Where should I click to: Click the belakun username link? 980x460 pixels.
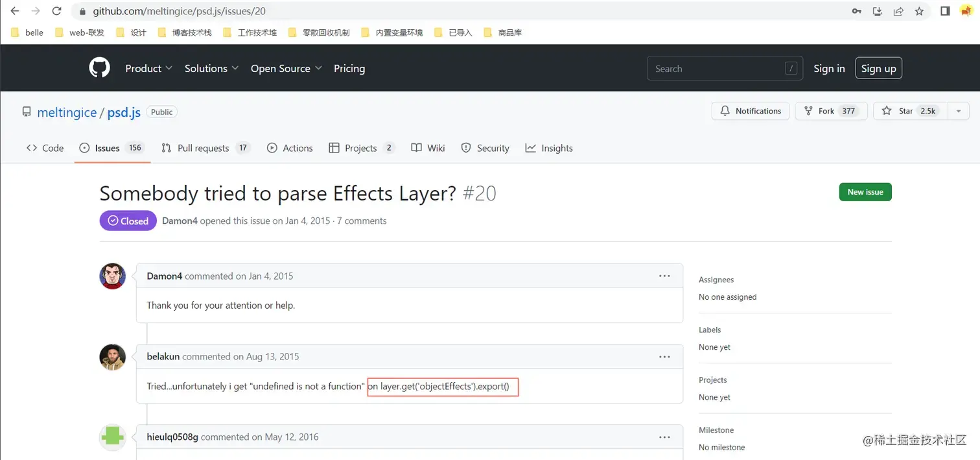(163, 356)
